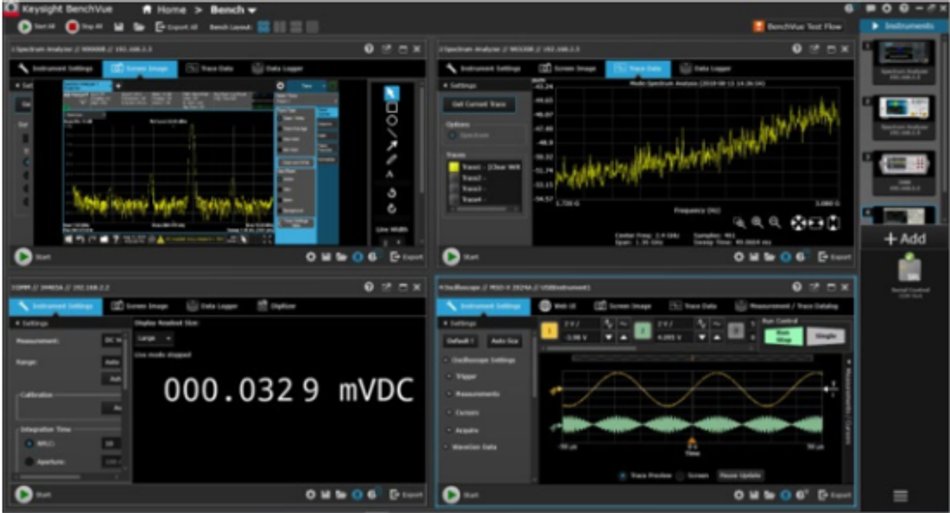Toggle Spectrum option radio button
950x513 pixels.
tap(452, 135)
